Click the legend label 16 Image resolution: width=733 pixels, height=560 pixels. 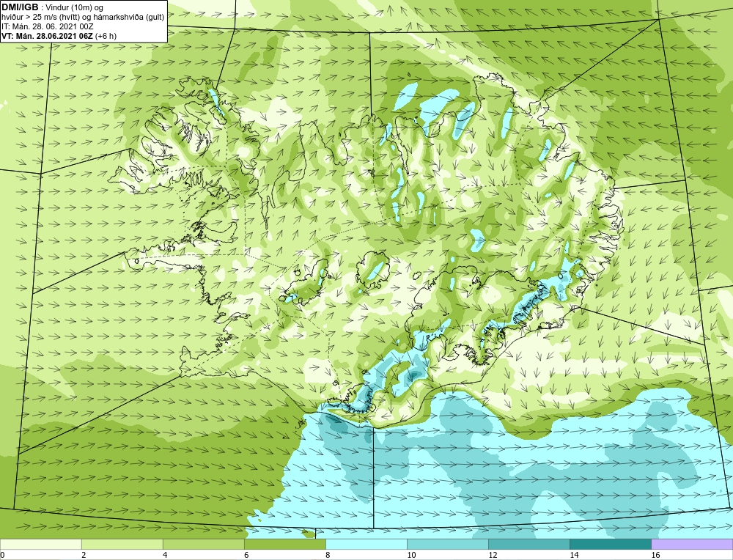pos(655,555)
